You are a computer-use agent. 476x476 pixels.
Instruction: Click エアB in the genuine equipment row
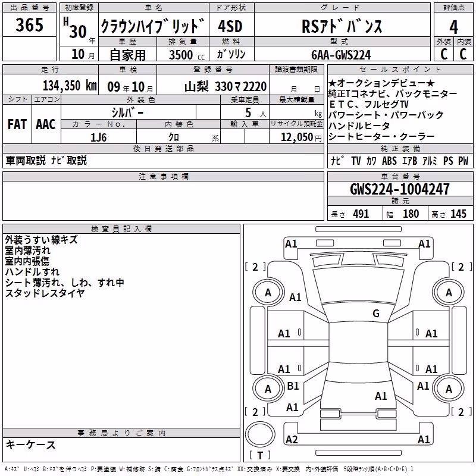coord(409,161)
